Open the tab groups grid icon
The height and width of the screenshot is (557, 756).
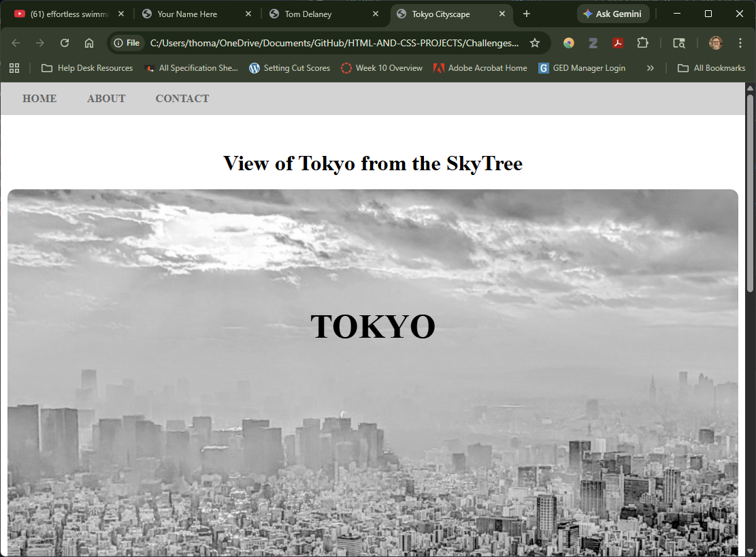(x=14, y=68)
